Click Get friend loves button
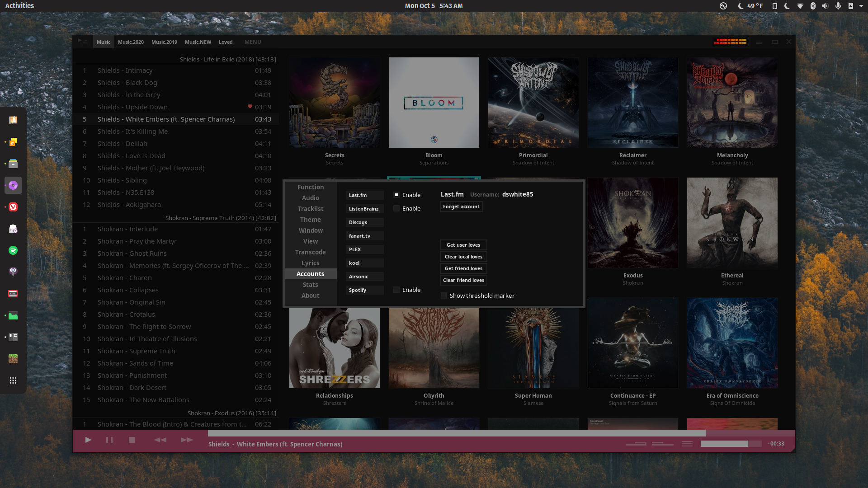The width and height of the screenshot is (868, 488). [463, 268]
